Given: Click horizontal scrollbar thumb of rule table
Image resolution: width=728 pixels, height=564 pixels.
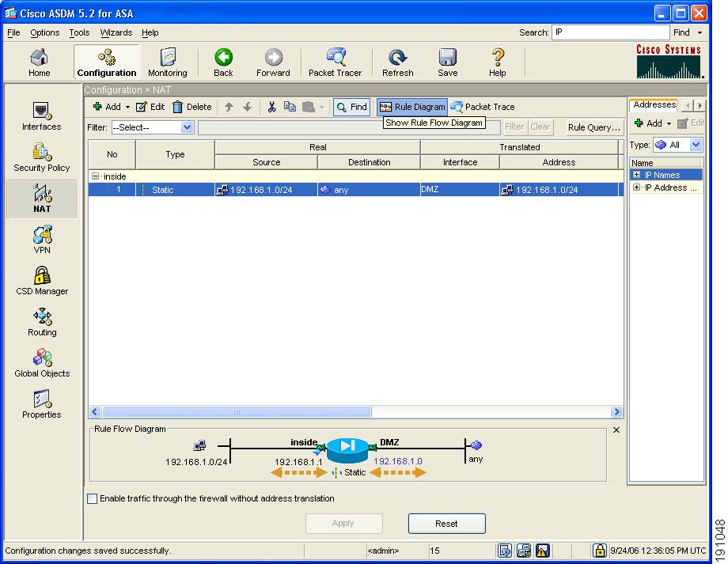Looking at the screenshot, I should [x=237, y=411].
